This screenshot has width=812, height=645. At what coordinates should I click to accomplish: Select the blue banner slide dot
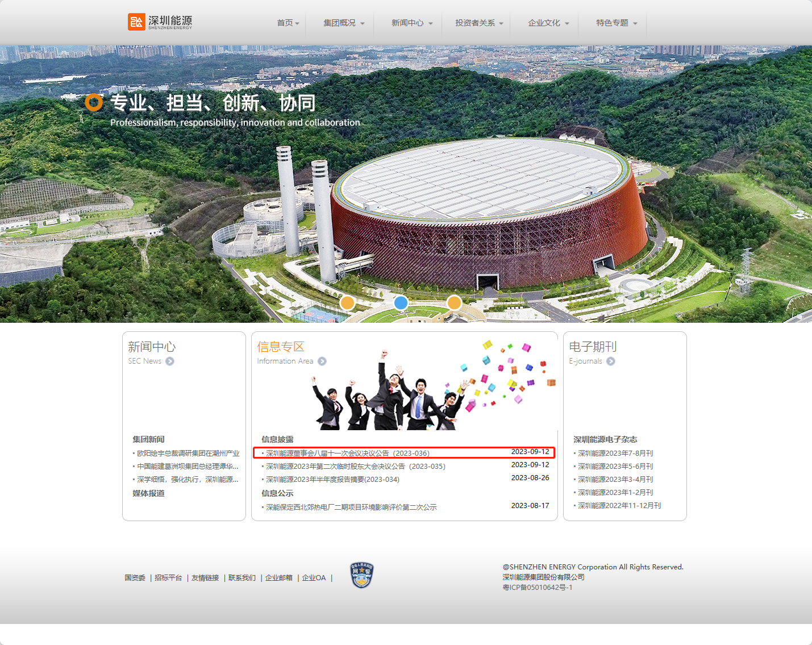click(x=401, y=303)
